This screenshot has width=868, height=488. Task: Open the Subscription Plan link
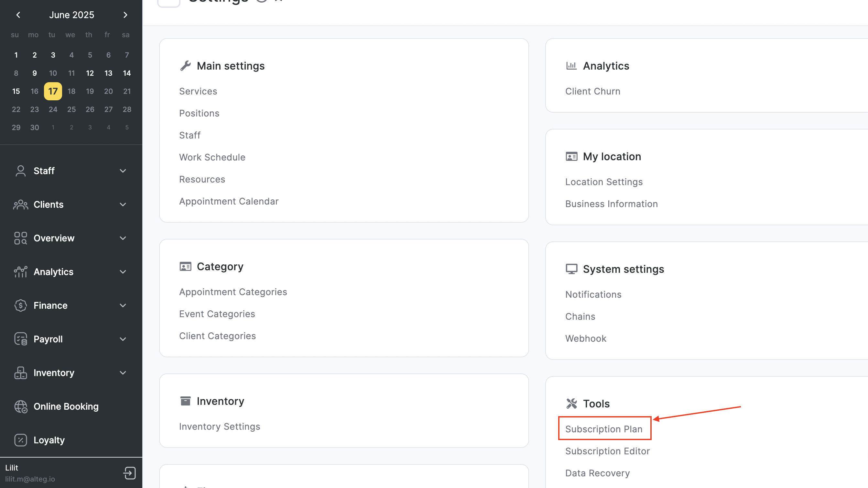pyautogui.click(x=604, y=429)
